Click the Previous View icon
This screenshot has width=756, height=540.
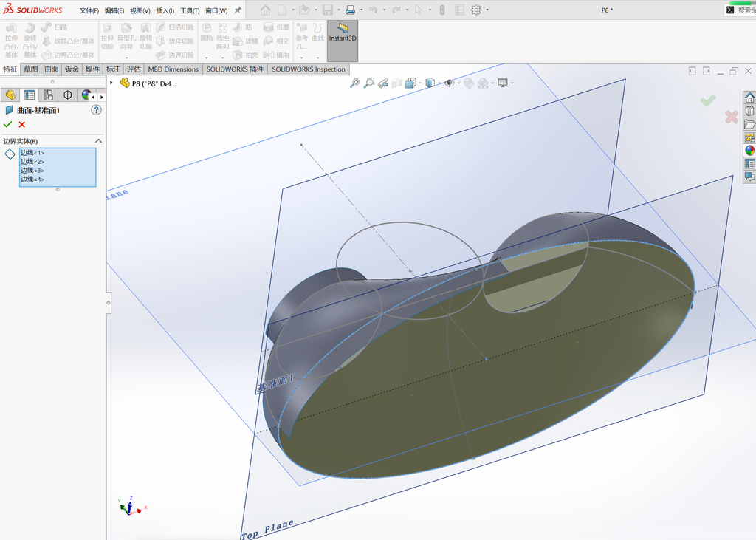click(x=383, y=83)
